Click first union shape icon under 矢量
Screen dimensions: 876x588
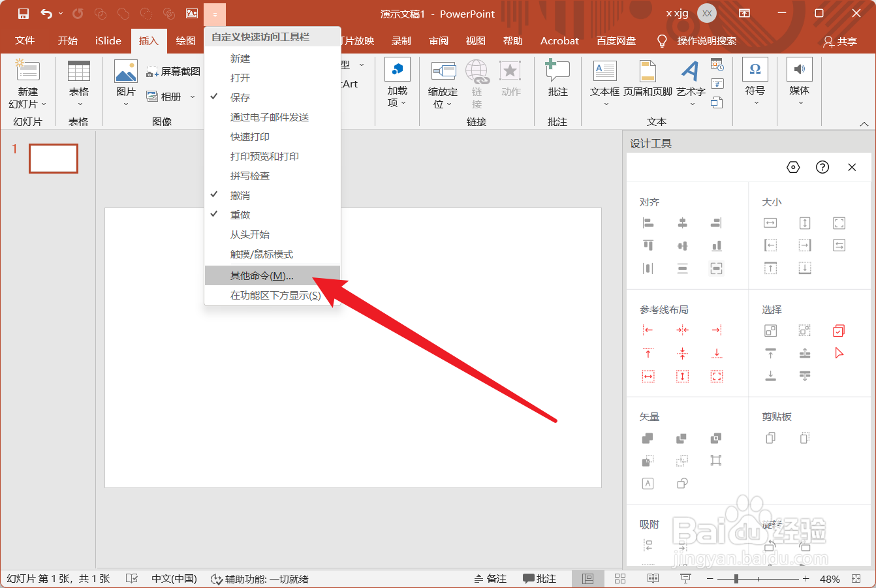coord(648,438)
